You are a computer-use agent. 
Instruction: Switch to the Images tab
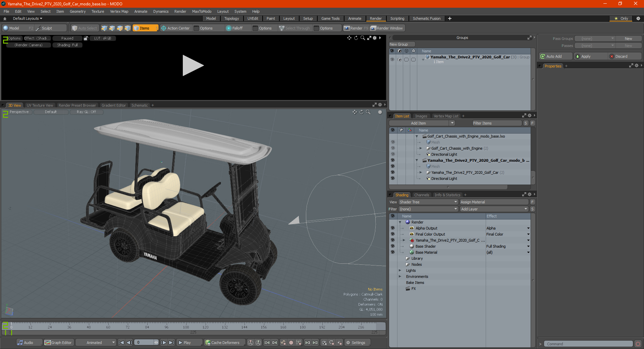tap(421, 116)
